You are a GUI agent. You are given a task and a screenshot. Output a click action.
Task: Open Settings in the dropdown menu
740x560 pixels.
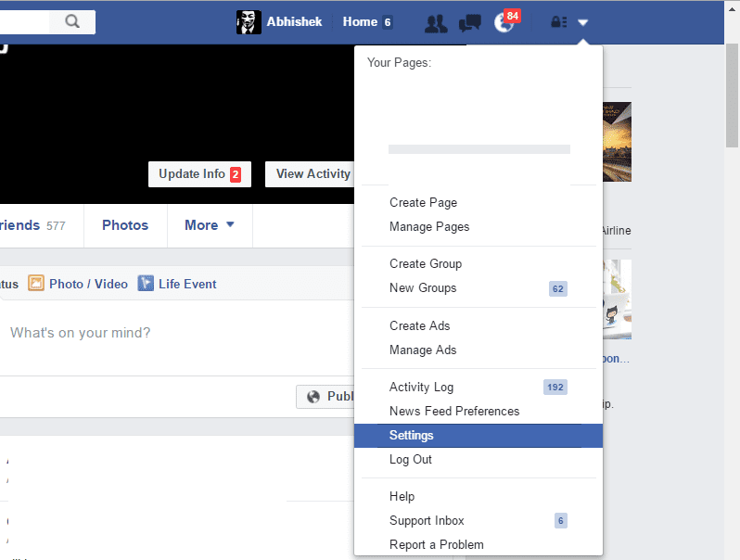[x=478, y=436]
